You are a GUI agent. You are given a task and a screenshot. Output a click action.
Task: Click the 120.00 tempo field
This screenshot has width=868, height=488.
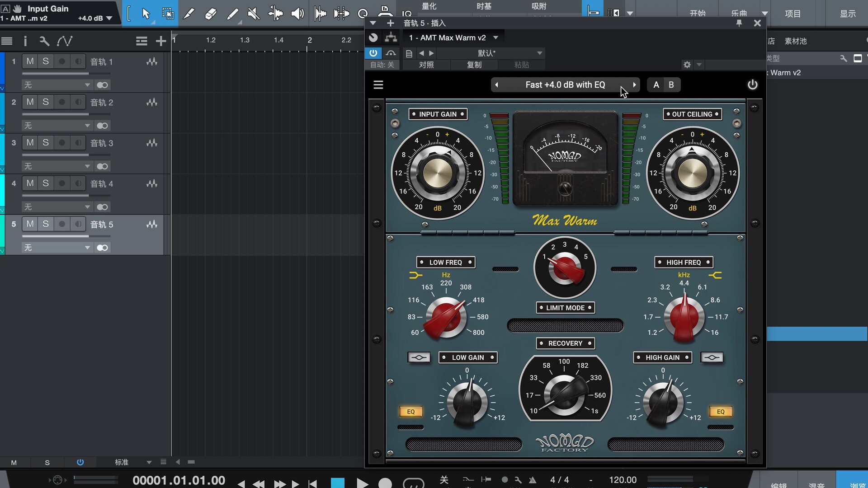623,480
